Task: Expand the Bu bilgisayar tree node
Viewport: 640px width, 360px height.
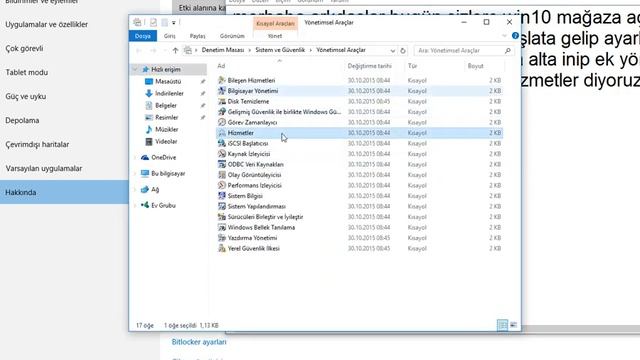Action: click(x=135, y=173)
